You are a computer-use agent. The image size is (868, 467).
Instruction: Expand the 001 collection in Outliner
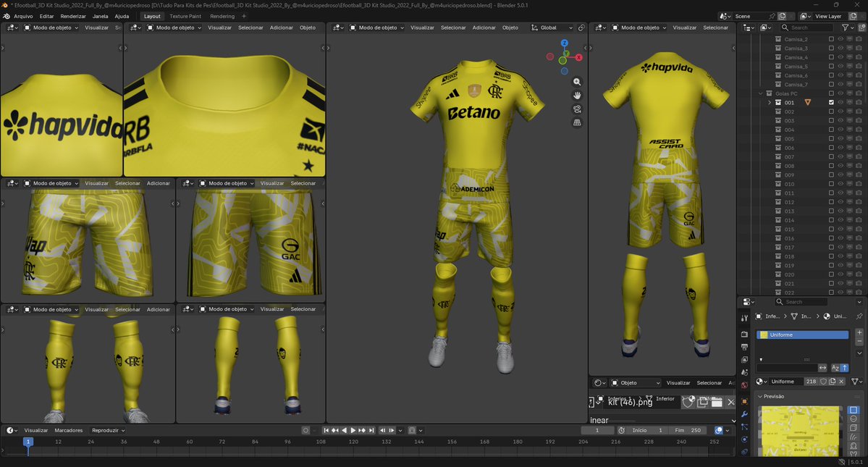click(769, 102)
